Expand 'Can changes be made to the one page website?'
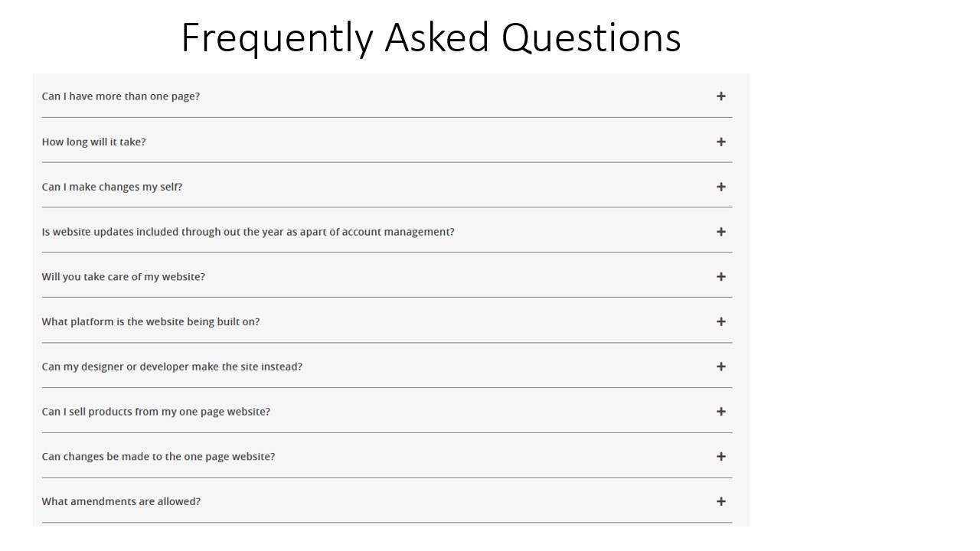 387,457
